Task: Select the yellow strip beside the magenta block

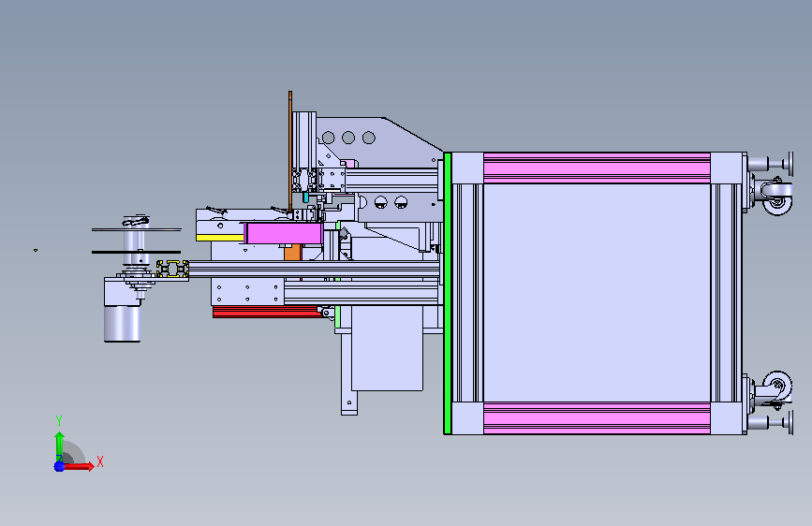Action: 219,238
